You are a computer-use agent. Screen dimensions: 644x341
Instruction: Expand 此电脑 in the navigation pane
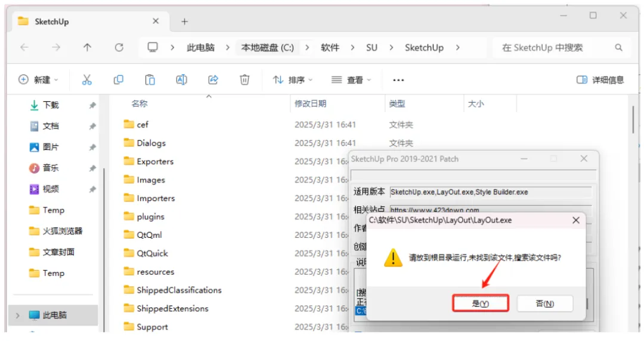pyautogui.click(x=17, y=315)
